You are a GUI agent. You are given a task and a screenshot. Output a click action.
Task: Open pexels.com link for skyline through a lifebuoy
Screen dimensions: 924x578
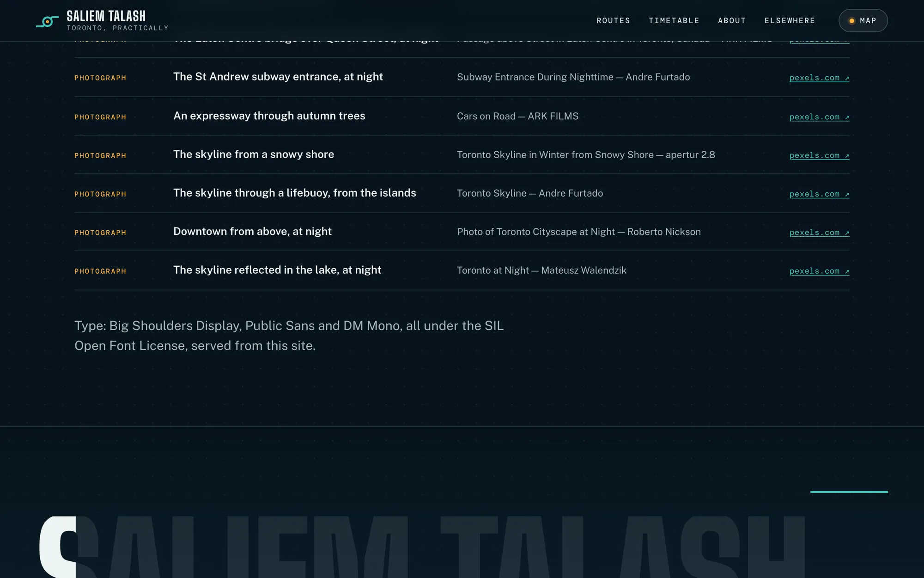click(x=819, y=194)
